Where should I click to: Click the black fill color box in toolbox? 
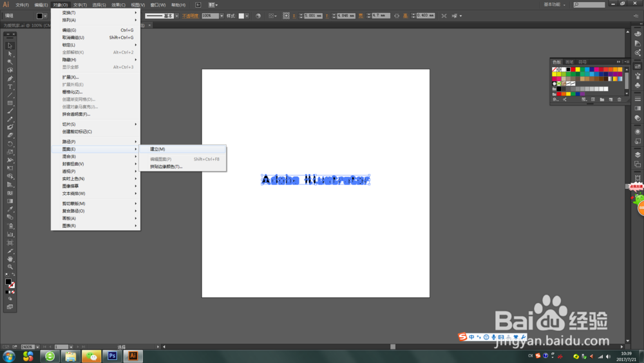(8, 282)
